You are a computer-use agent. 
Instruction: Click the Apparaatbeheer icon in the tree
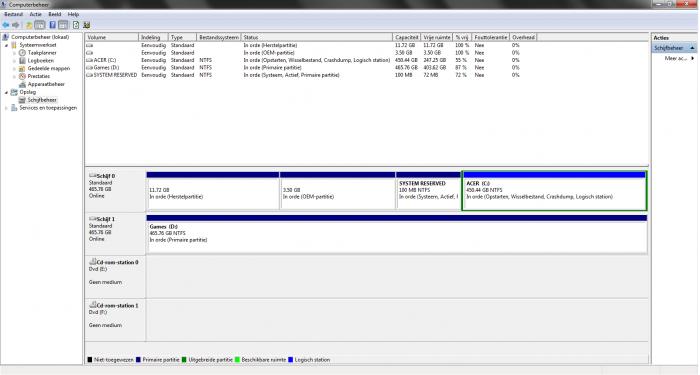pyautogui.click(x=22, y=84)
